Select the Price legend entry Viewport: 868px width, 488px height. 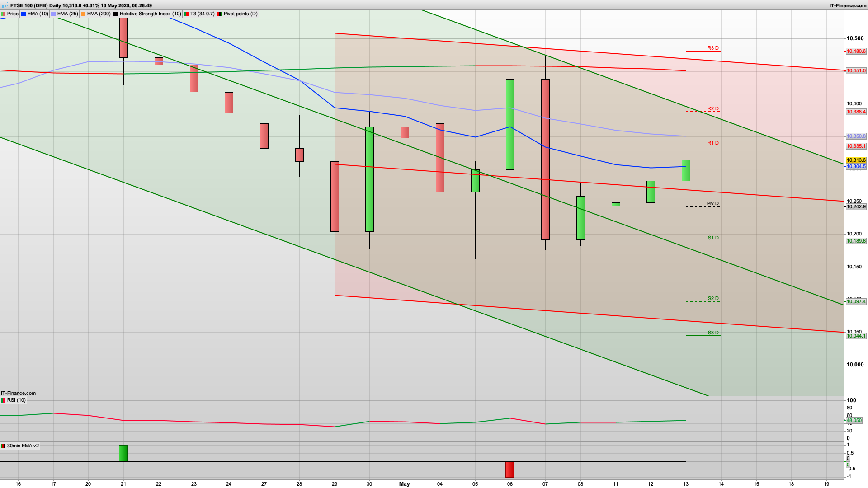pos(10,14)
